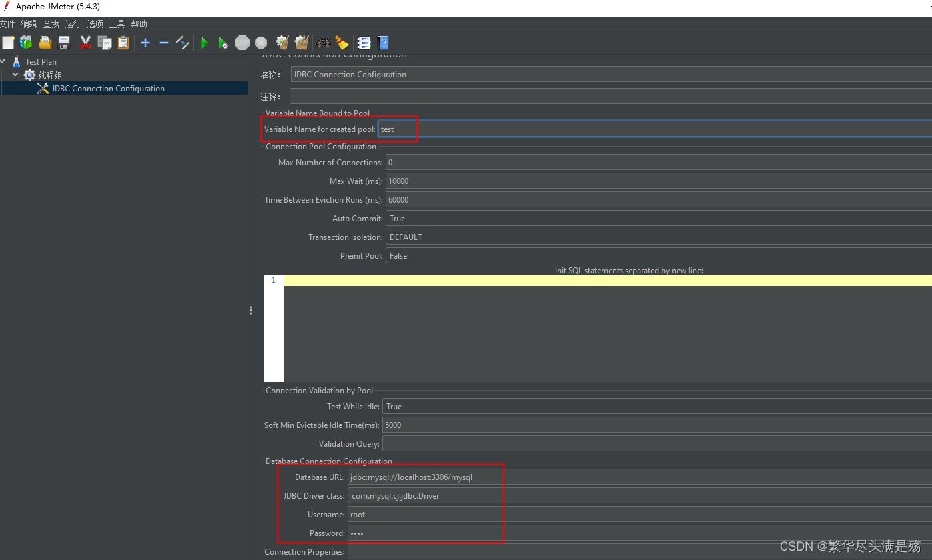The width and height of the screenshot is (932, 560).
Task: Open the Help question mark icon
Action: point(383,43)
